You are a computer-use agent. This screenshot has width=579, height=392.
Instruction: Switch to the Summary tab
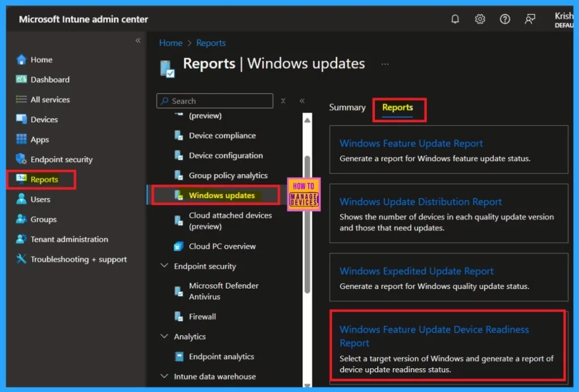pyautogui.click(x=347, y=107)
